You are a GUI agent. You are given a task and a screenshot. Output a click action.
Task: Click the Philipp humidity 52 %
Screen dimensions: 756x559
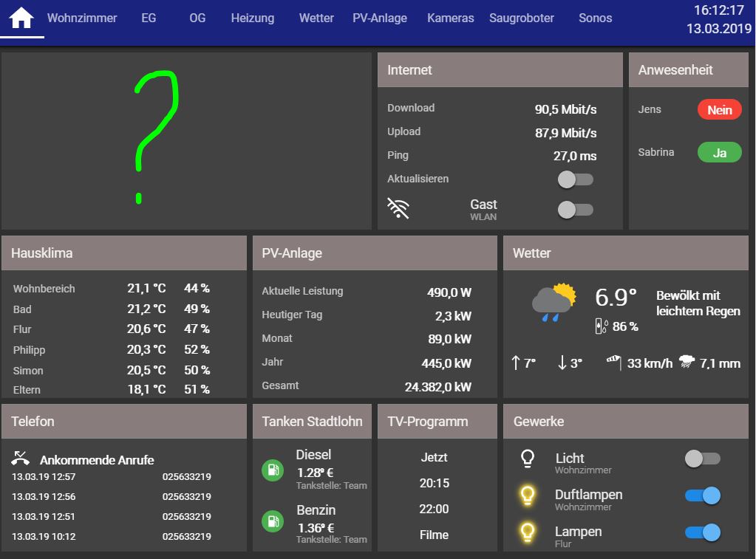click(x=197, y=349)
